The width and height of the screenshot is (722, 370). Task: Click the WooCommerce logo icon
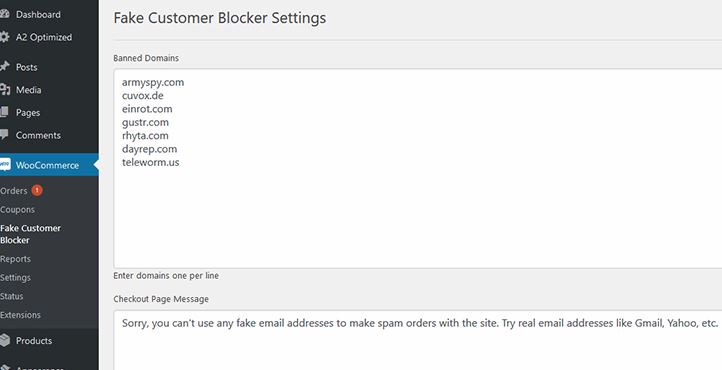pos(5,165)
